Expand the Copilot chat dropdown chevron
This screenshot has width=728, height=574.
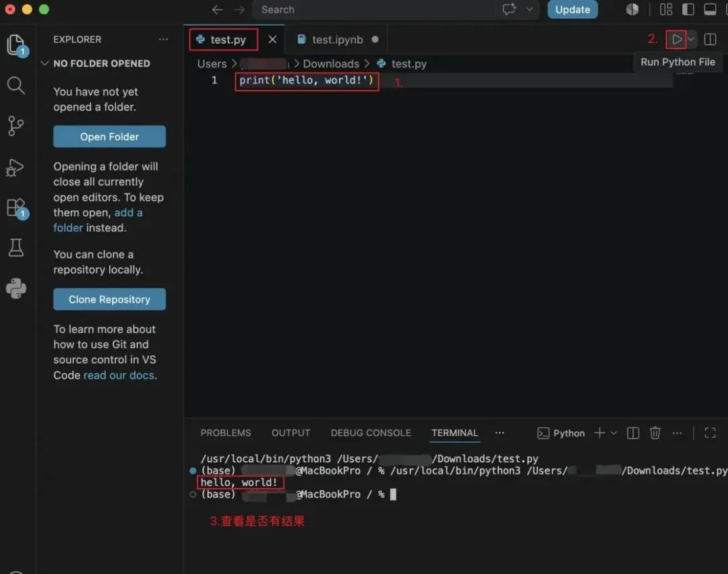(x=529, y=9)
